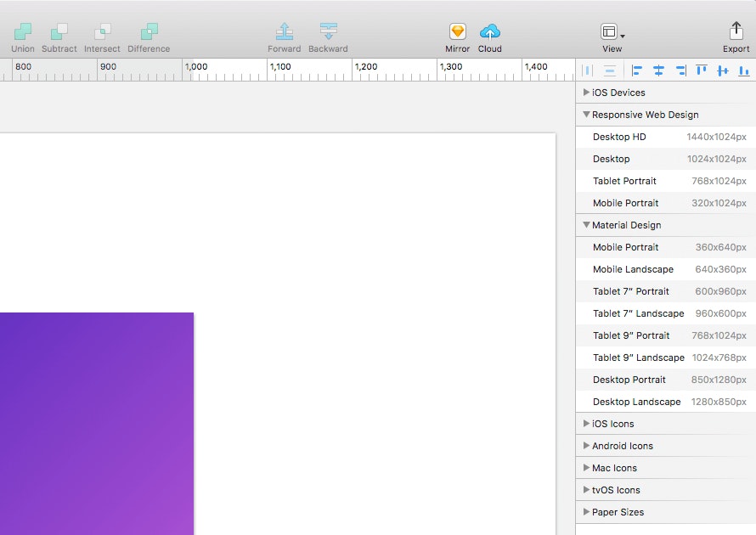Align layers to bottom edge
Screen dimensions: 756x535
click(x=744, y=70)
